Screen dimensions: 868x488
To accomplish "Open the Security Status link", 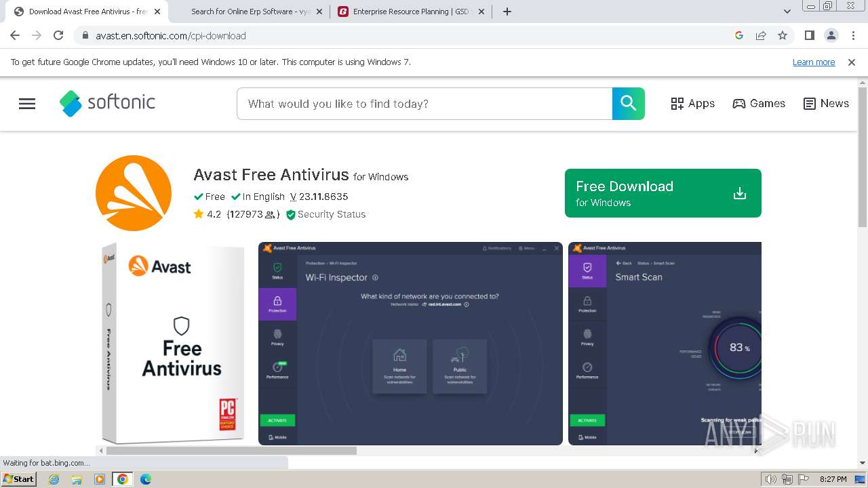I will [x=325, y=214].
